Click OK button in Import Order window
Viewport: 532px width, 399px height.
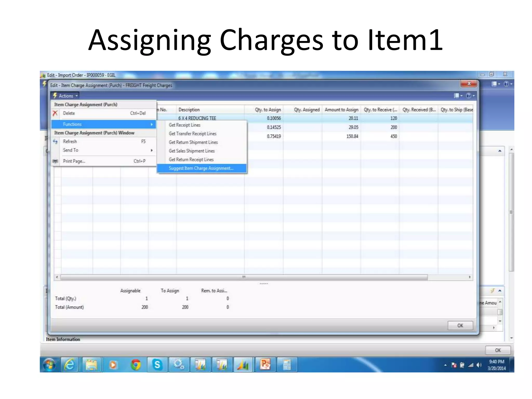[498, 350]
